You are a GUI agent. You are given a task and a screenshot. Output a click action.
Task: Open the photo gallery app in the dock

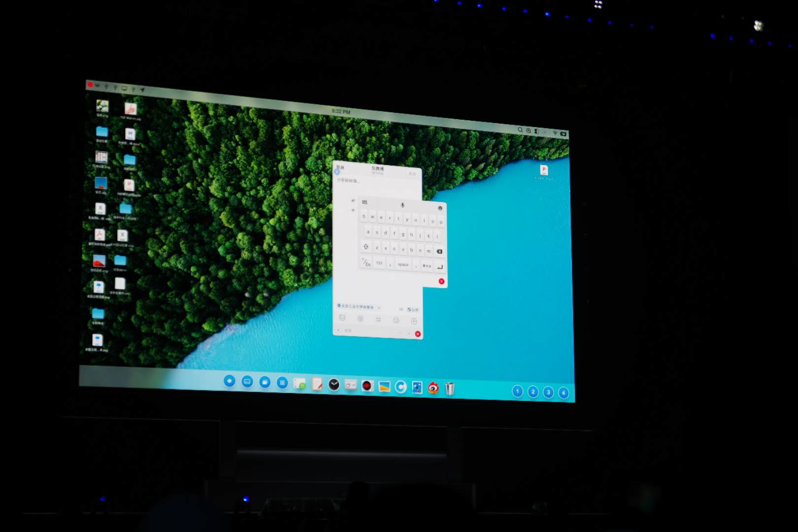[384, 387]
